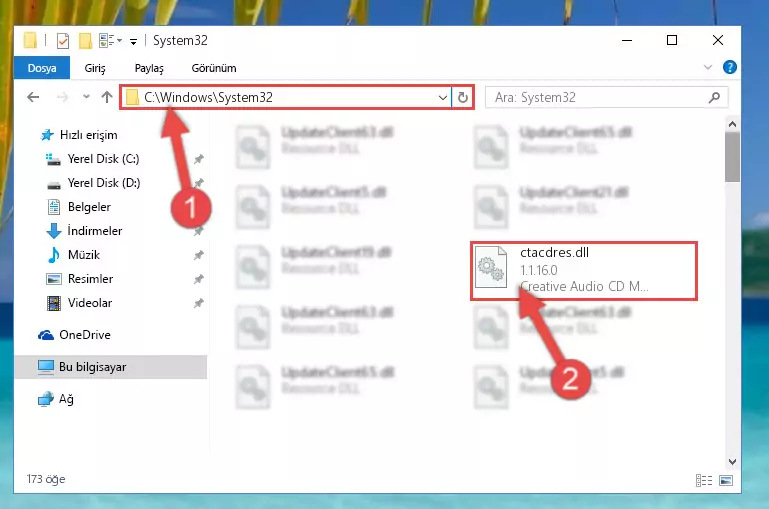Open the Customize Quick Access Toolbar dropdown
This screenshot has width=769, height=509.
[133, 42]
